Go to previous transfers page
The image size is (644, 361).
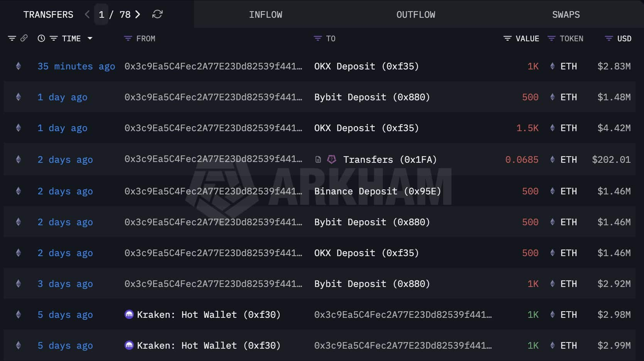point(87,15)
